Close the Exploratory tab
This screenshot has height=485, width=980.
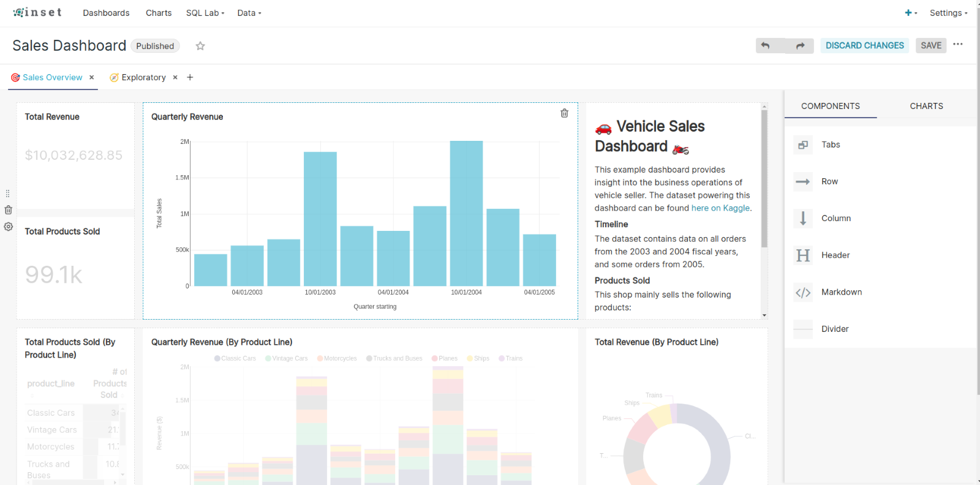pyautogui.click(x=175, y=77)
